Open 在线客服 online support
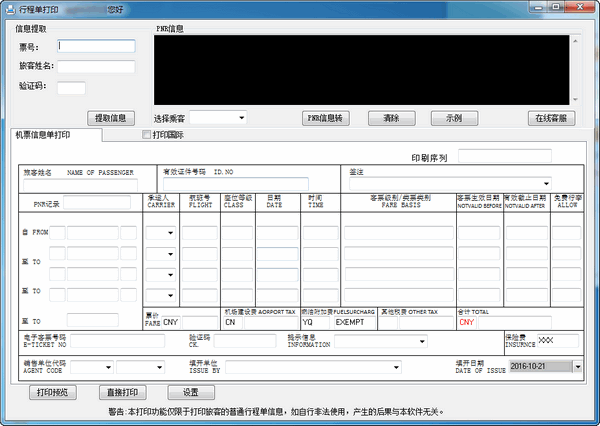The width and height of the screenshot is (600, 426). (551, 118)
